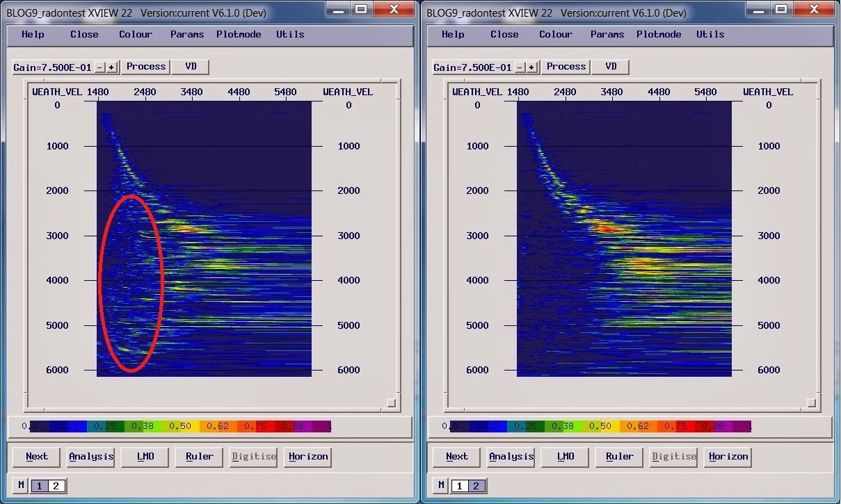Apply LMO in the left window
Viewport: 841px width, 504px height.
145,457
